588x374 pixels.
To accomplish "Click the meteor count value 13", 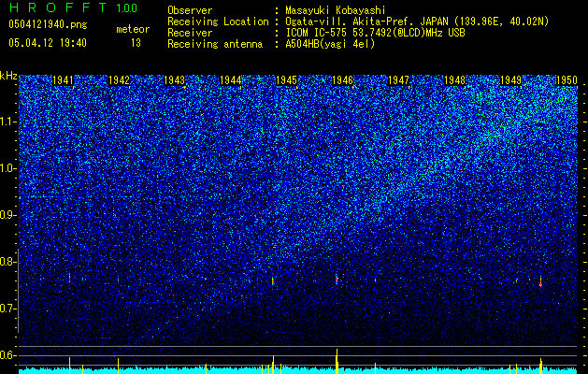I will (136, 43).
